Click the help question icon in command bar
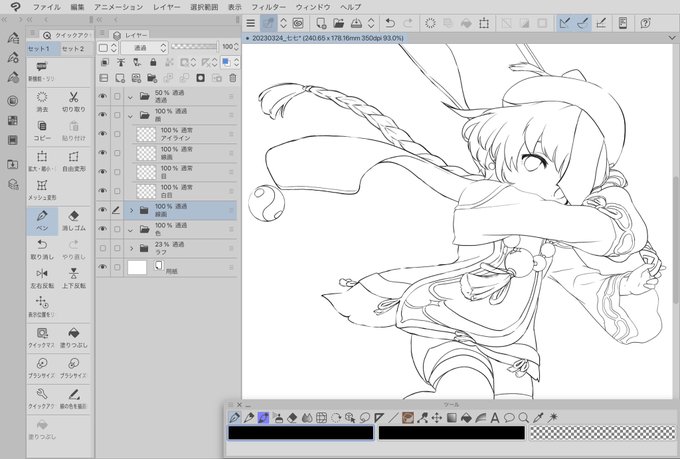 pyautogui.click(x=645, y=23)
